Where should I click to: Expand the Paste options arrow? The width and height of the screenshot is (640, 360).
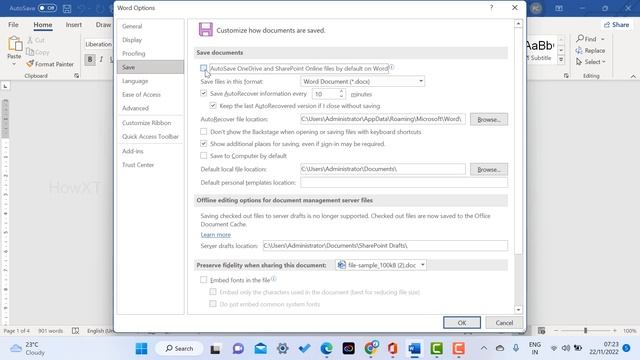tap(14, 64)
